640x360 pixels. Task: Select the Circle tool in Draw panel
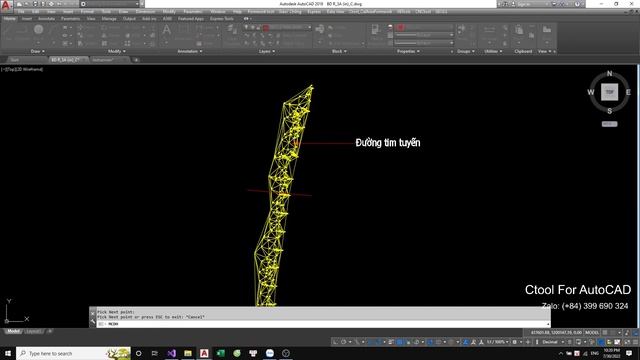click(x=38, y=29)
